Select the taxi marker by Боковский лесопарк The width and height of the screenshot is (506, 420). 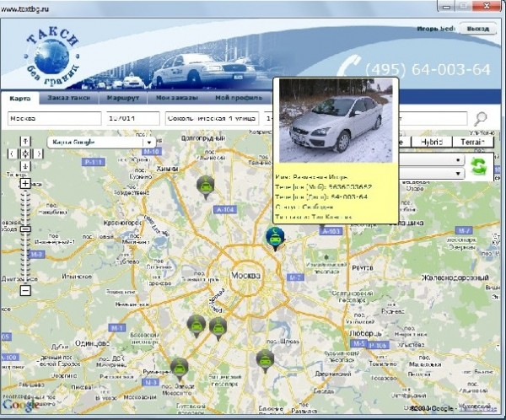coord(196,326)
